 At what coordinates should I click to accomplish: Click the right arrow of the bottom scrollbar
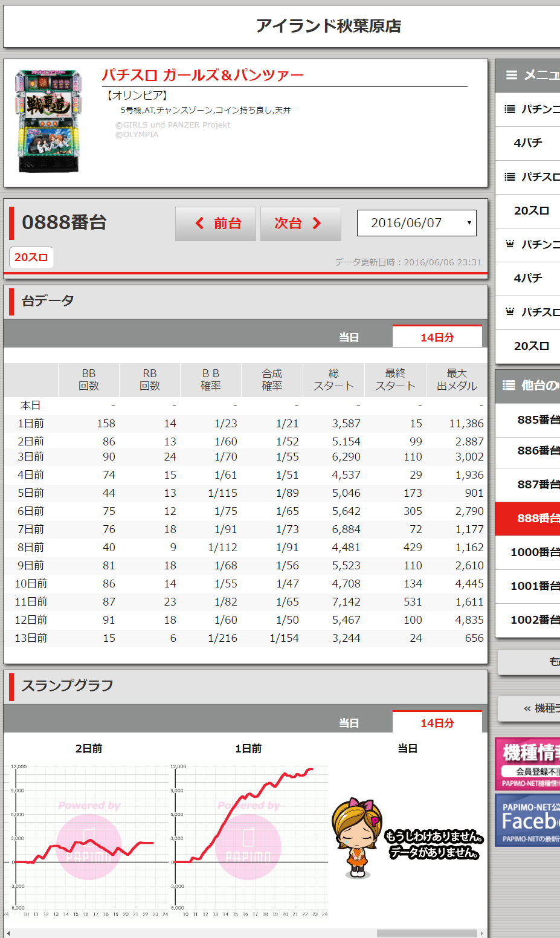482,933
